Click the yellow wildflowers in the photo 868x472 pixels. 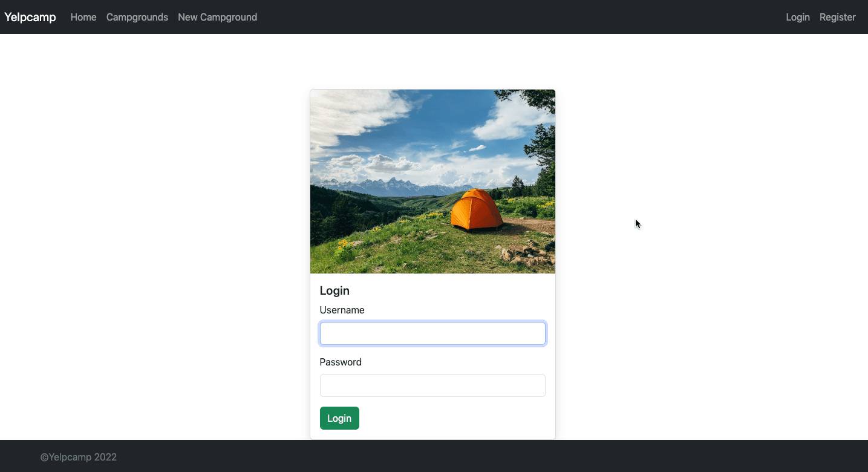coord(345,245)
